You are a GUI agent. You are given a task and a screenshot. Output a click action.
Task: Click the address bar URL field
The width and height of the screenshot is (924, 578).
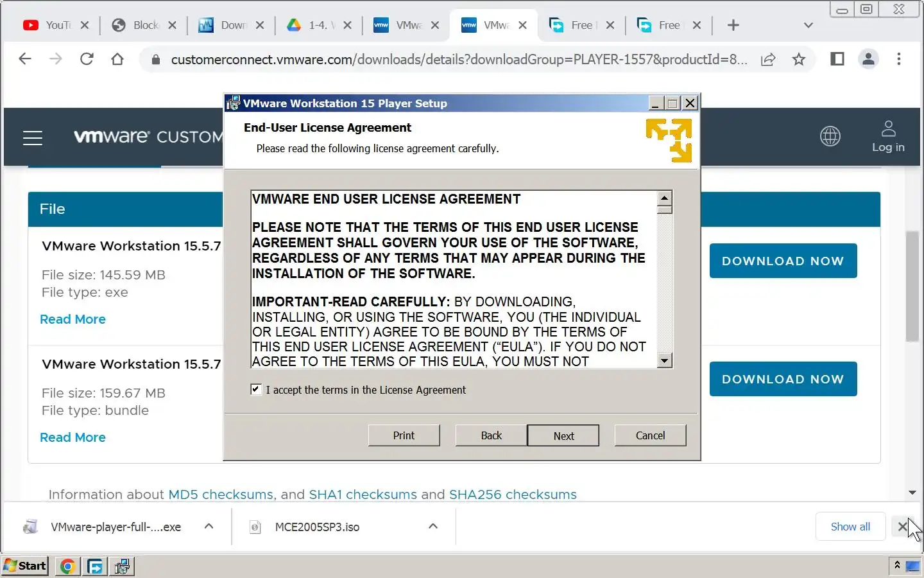459,60
